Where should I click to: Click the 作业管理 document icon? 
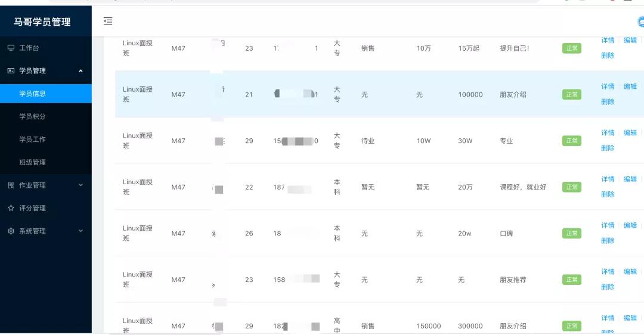point(11,185)
